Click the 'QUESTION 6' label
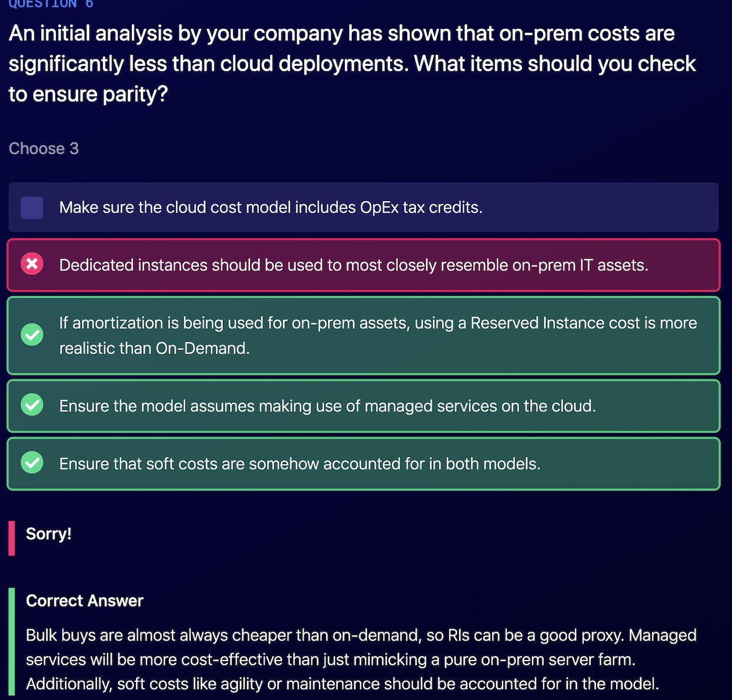Image resolution: width=732 pixels, height=700 pixels. (51, 4)
